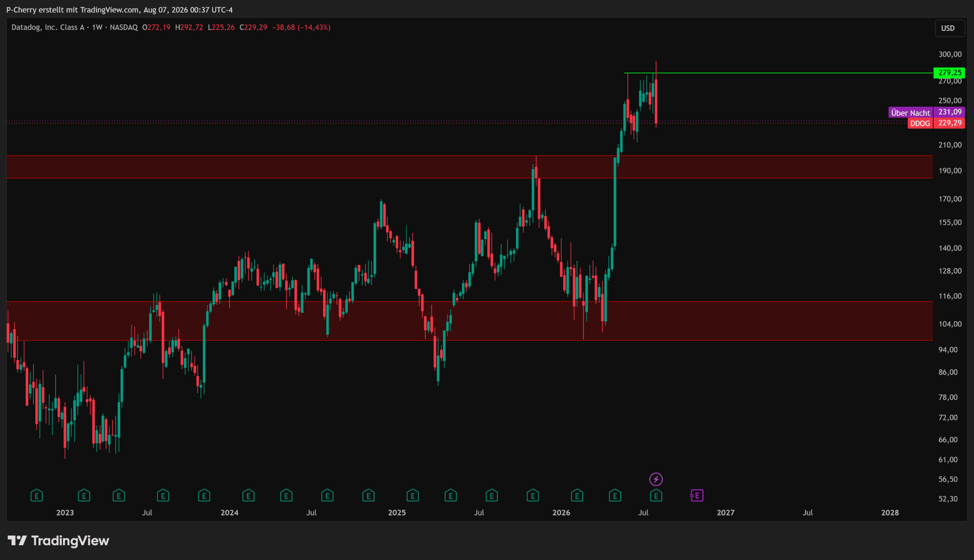
Task: Select the 190,00 price axis label
Action: pos(950,171)
